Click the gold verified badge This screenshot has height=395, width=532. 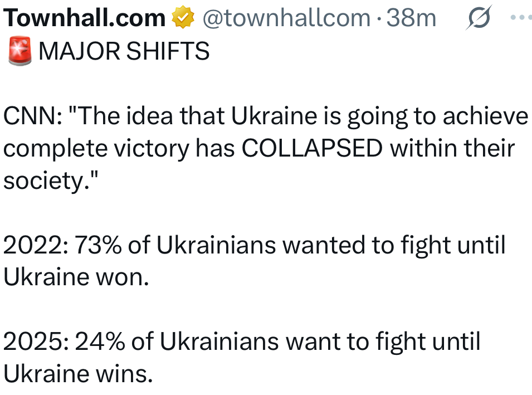pos(183,19)
